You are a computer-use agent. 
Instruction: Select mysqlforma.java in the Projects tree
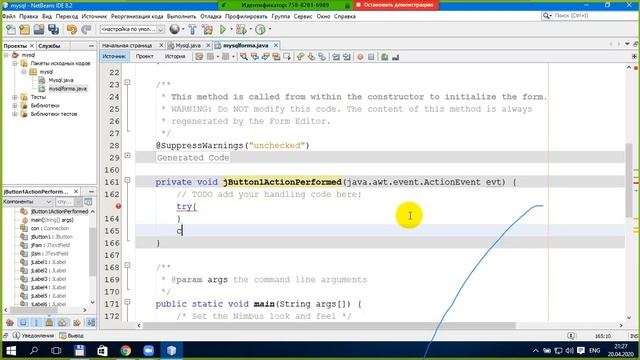pos(67,89)
